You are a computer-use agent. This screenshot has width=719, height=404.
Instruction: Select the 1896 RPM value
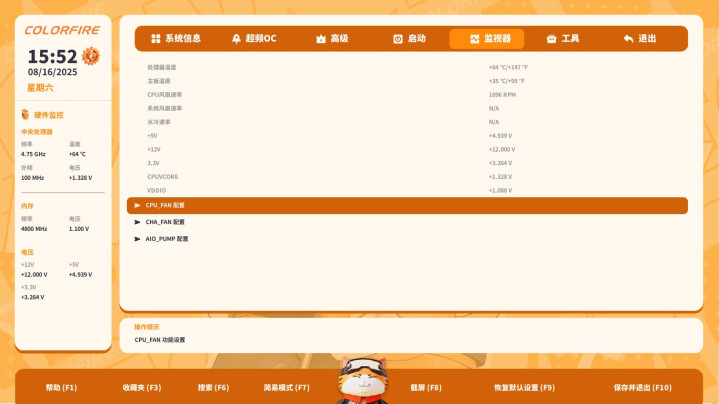coord(502,95)
